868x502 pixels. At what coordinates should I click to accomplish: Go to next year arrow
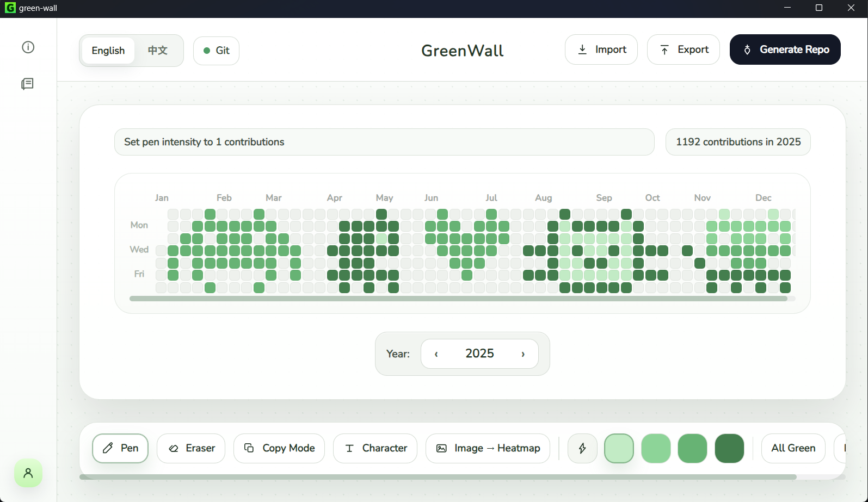(x=523, y=354)
